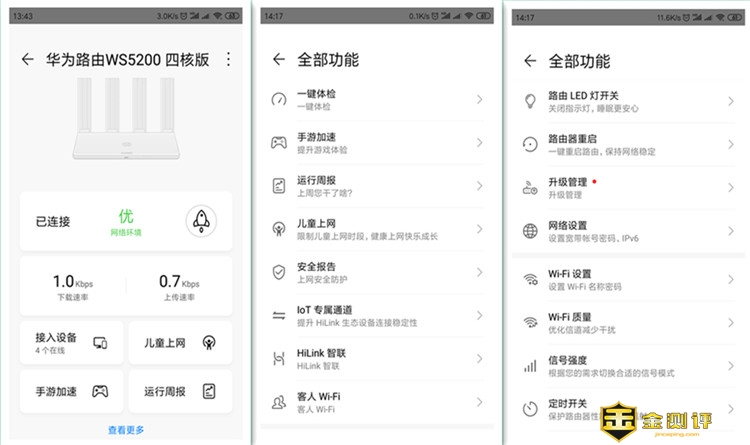Tap the rocket optimize icon beside 网络环境
Image resolution: width=750 pixels, height=445 pixels.
(x=202, y=221)
